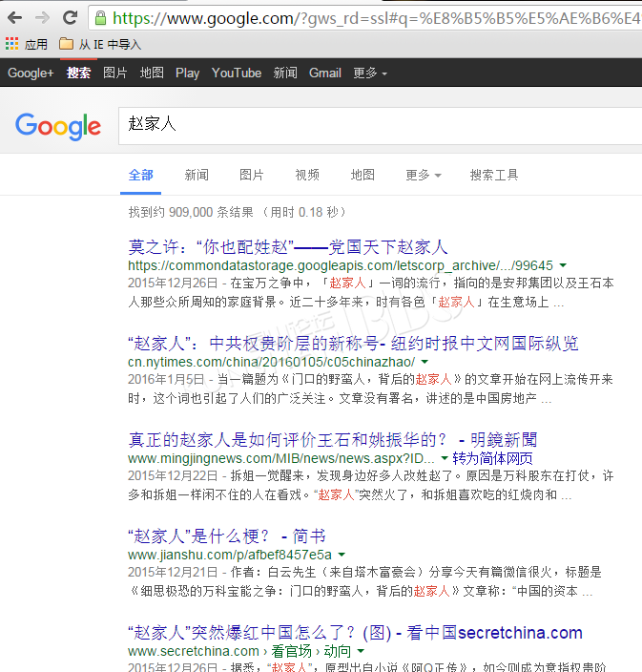The height and width of the screenshot is (672, 642).
Task: Switch to the 新闻 results tab
Action: (197, 175)
